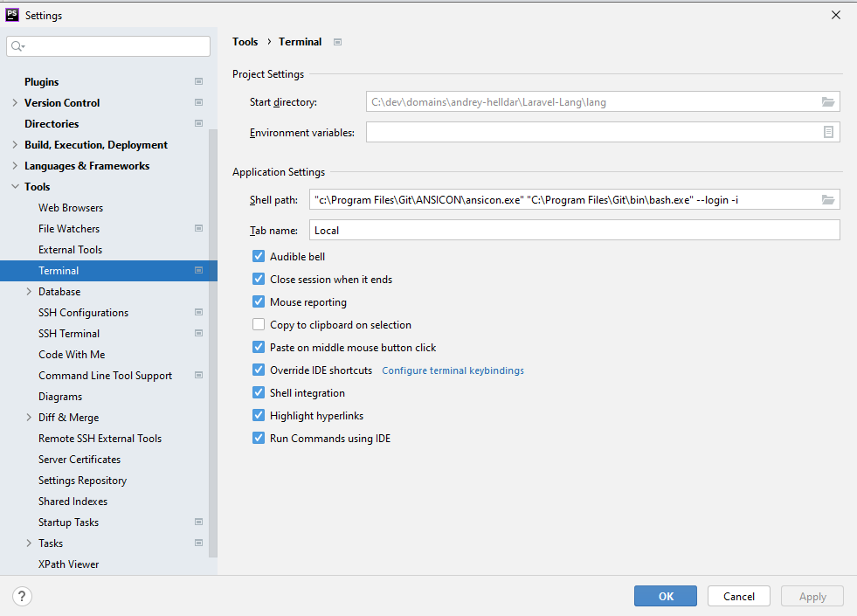Viewport: 857px width, 616px height.
Task: Select SSH Terminal in the sidebar
Action: 68,333
